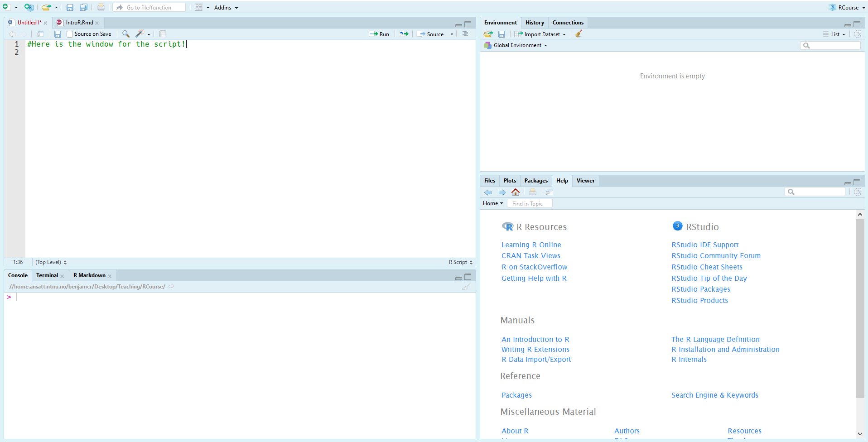Refresh the Environment pane
Screen dimensions: 868x442
858,34
